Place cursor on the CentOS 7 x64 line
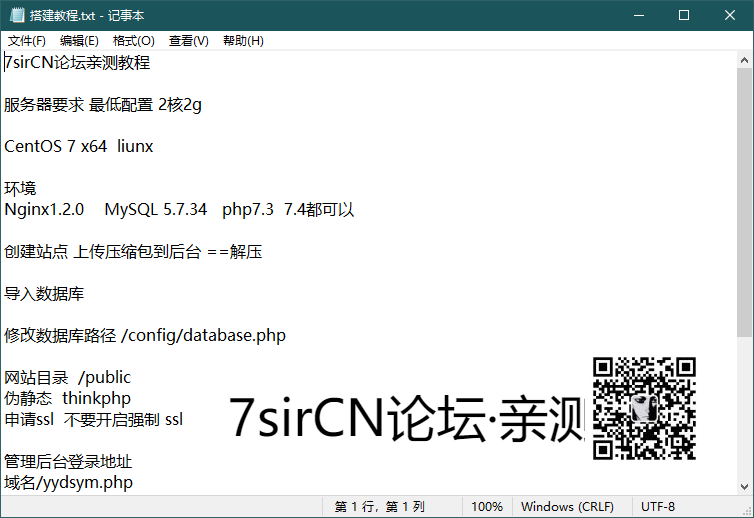The height and width of the screenshot is (518, 754). 79,146
